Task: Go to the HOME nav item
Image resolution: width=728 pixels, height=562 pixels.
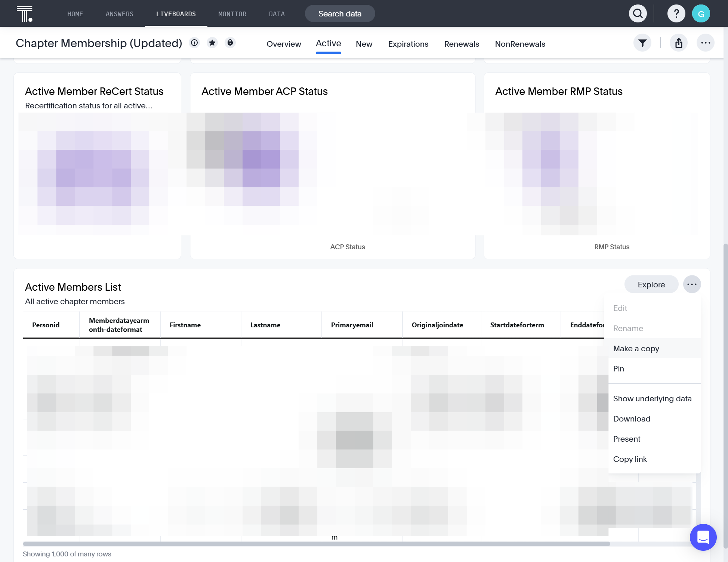Action: click(75, 14)
